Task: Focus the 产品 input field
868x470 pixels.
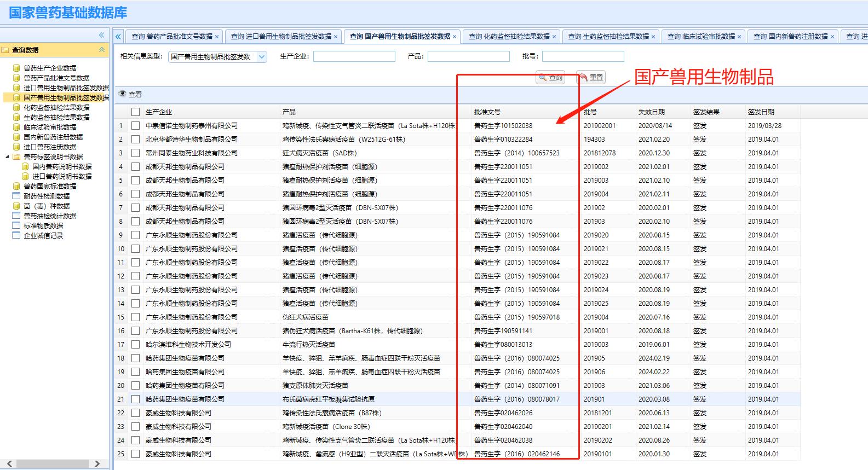Action: pyautogui.click(x=469, y=56)
